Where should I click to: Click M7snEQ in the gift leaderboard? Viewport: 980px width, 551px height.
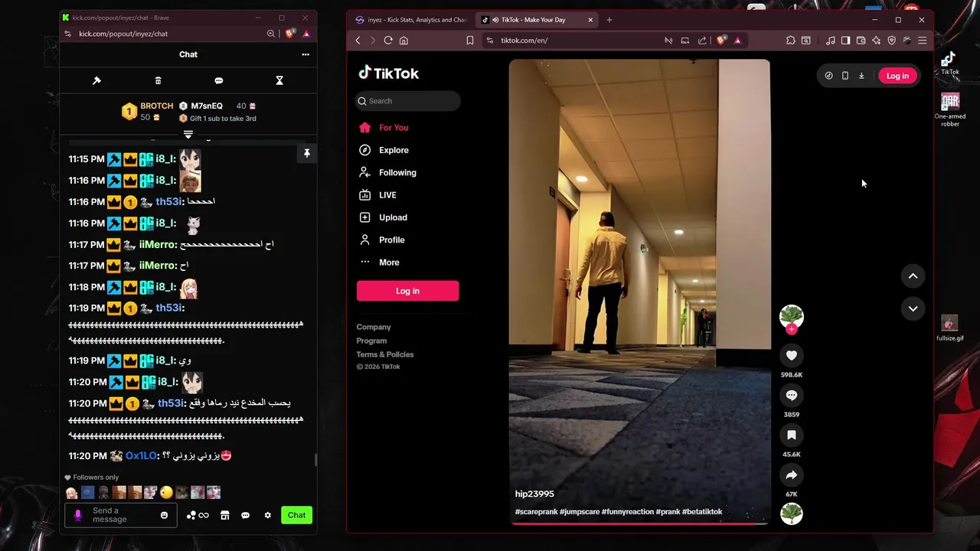tap(207, 106)
